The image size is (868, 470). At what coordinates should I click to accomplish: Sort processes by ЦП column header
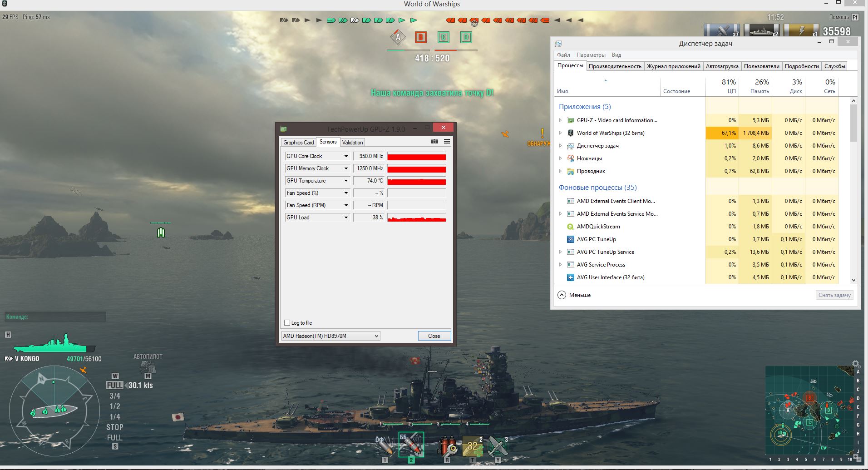point(722,86)
